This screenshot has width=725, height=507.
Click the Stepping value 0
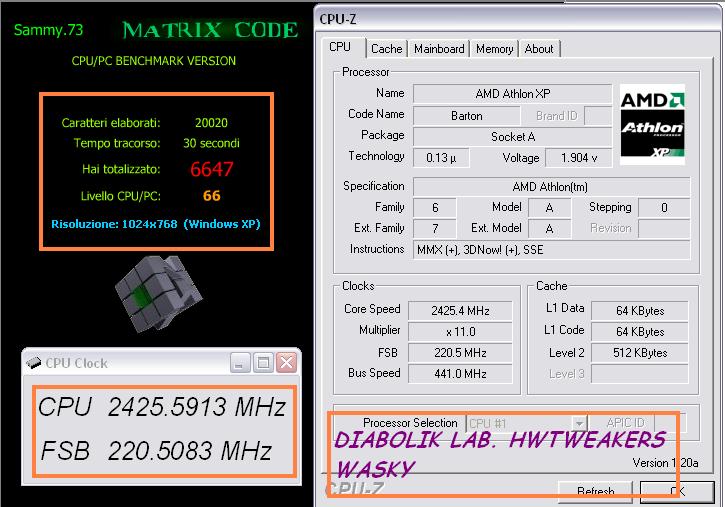[x=664, y=208]
